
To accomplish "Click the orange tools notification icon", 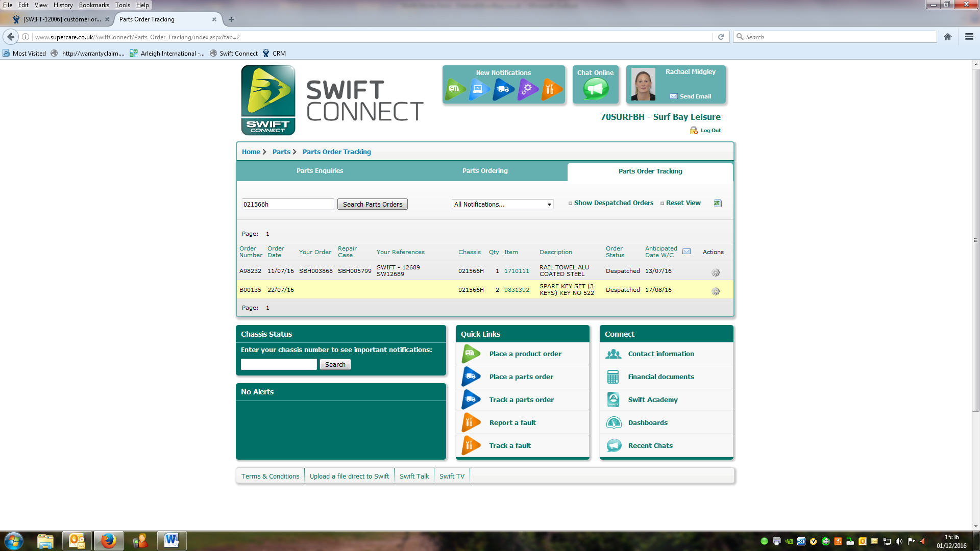I will click(550, 89).
